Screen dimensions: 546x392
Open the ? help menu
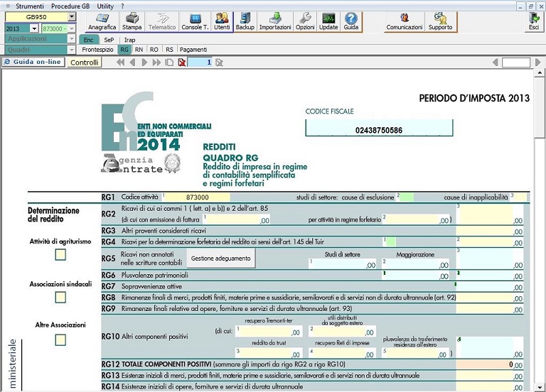[x=122, y=6]
